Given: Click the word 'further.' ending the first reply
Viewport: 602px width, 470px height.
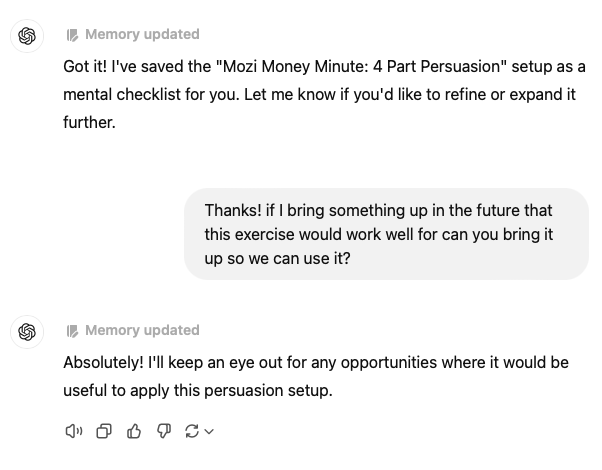Looking at the screenshot, I should (x=89, y=122).
